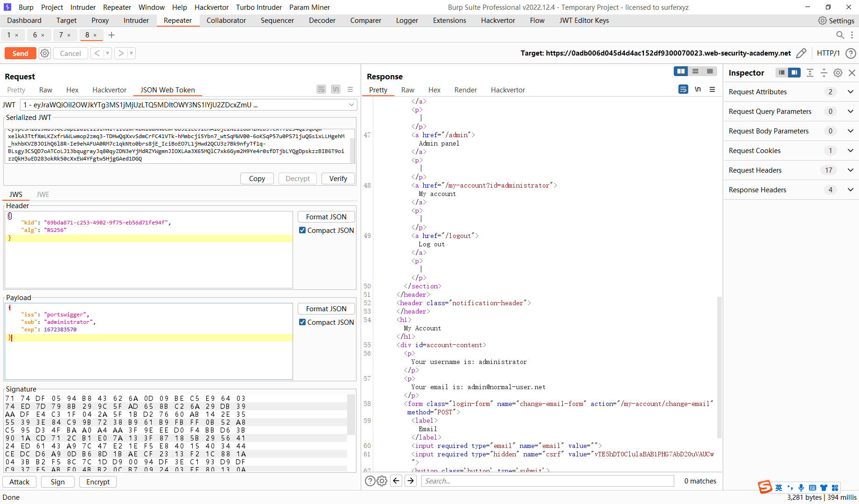
Task: Open the Repeater send options gear icon
Action: pyautogui.click(x=45, y=53)
